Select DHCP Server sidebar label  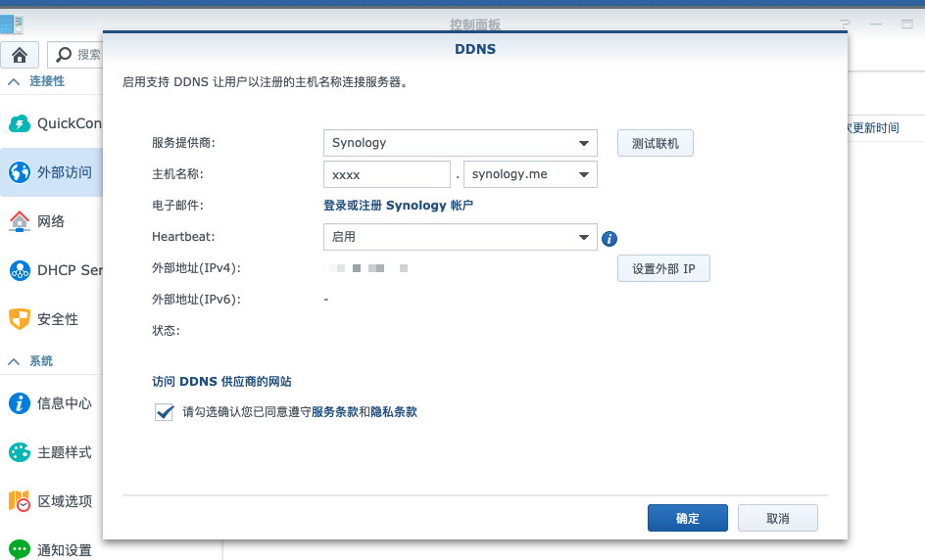(70, 270)
